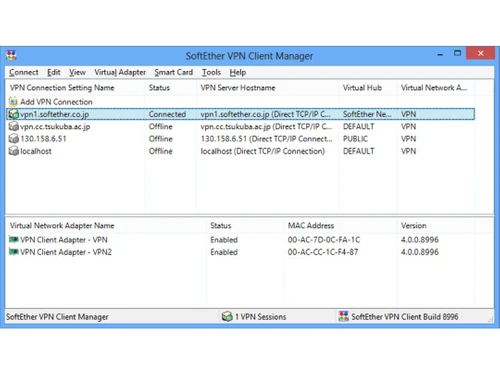This screenshot has height=375, width=500.
Task: Click the SoftEther app icon in title bar
Action: tap(11, 55)
